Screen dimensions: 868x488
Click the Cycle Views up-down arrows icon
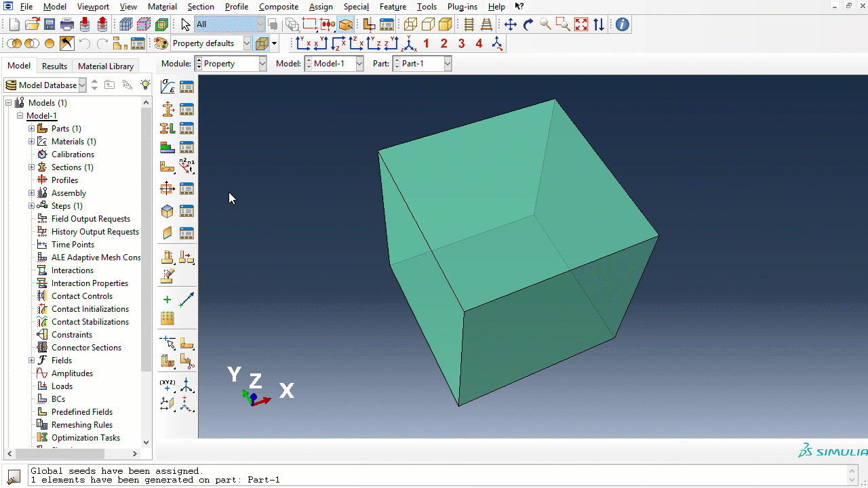tap(599, 24)
